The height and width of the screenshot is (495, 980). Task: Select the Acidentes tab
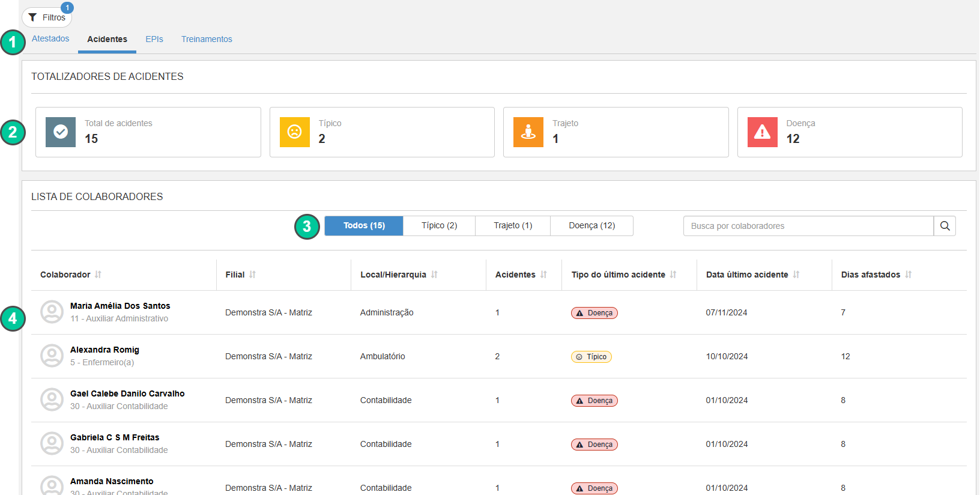pos(107,39)
